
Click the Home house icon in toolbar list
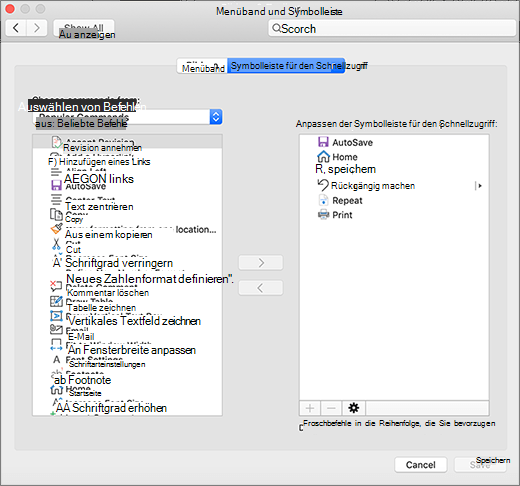[323, 156]
